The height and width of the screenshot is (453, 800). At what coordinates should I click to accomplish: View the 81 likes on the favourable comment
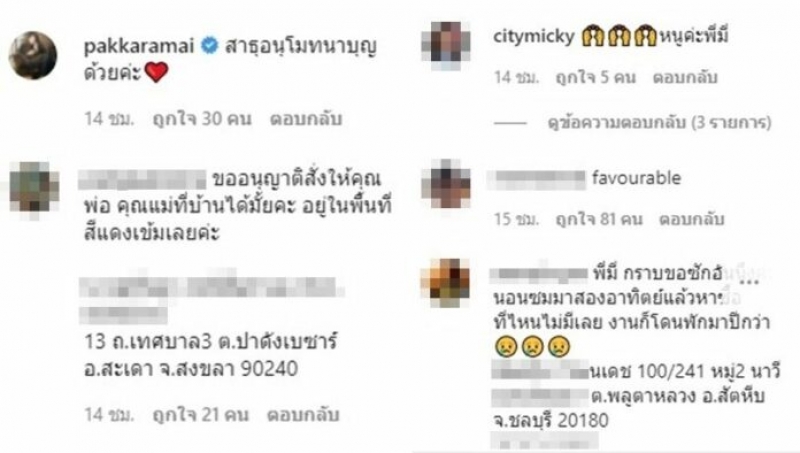599,219
